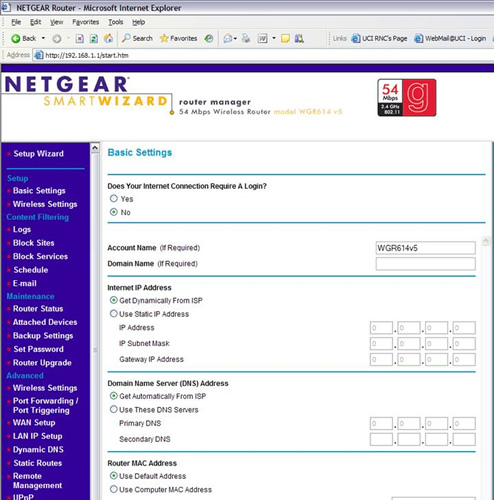Open E-mail in sidebar
494x500 pixels.
click(x=24, y=283)
